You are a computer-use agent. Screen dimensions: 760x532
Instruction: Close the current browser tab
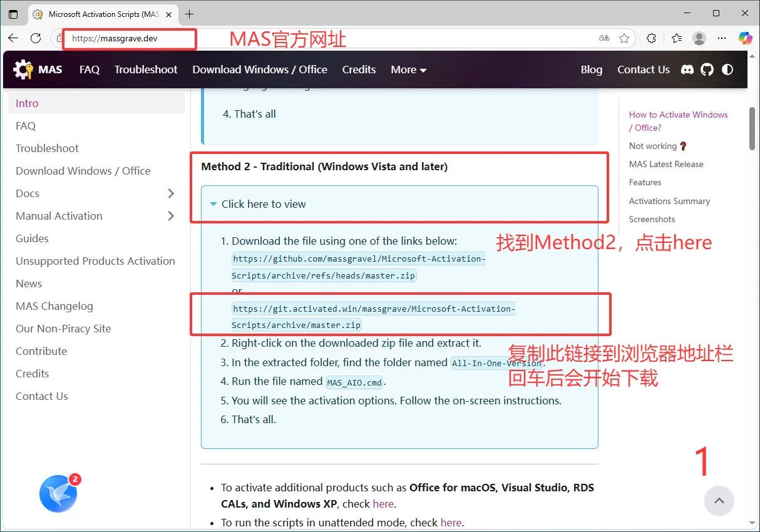pyautogui.click(x=168, y=14)
